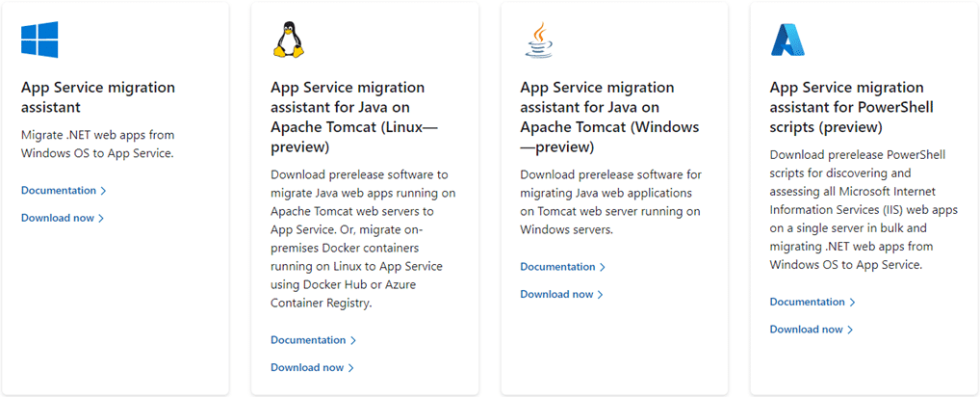
Task: Click Download now in Tomcat Windows preview card
Action: [x=561, y=295]
